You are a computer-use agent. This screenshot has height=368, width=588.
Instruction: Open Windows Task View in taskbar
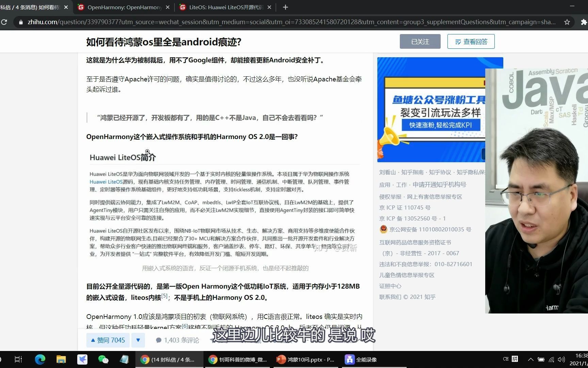click(x=18, y=359)
